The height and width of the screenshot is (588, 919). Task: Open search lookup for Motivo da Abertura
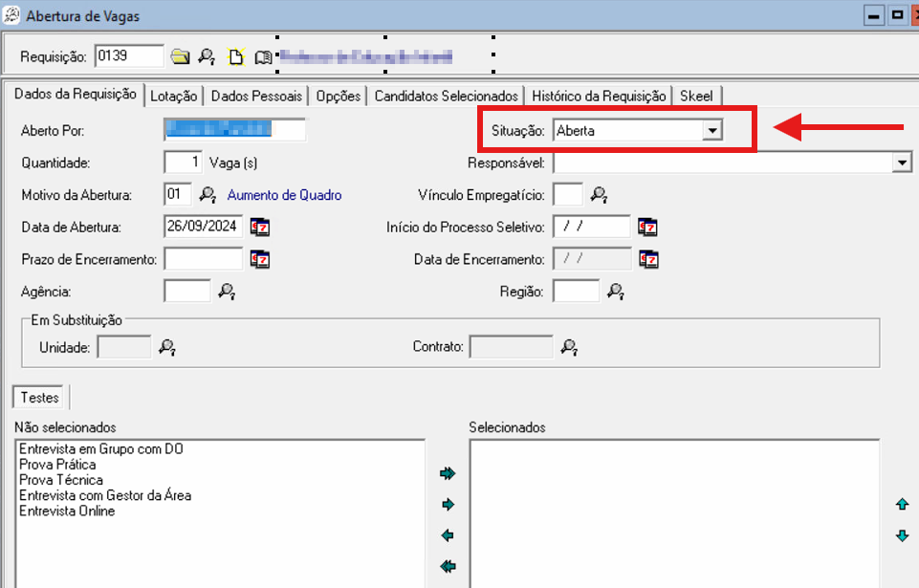point(208,195)
